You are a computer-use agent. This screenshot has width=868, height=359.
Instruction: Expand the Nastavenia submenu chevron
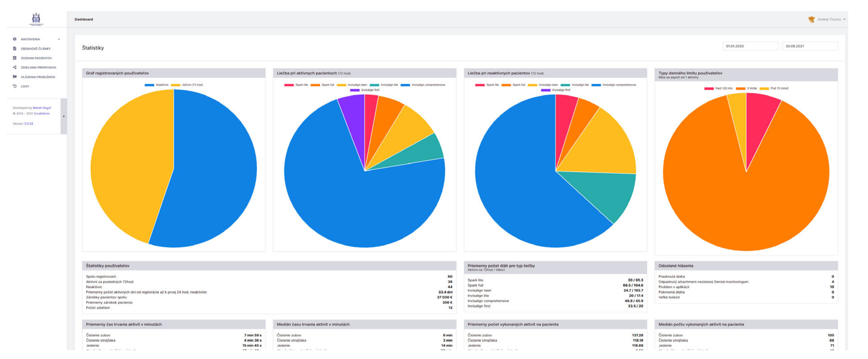point(59,39)
